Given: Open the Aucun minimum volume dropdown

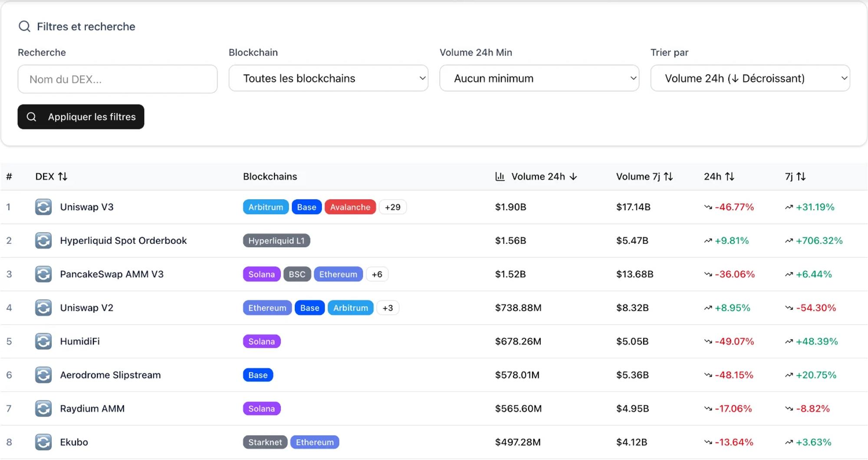Looking at the screenshot, I should (539, 78).
